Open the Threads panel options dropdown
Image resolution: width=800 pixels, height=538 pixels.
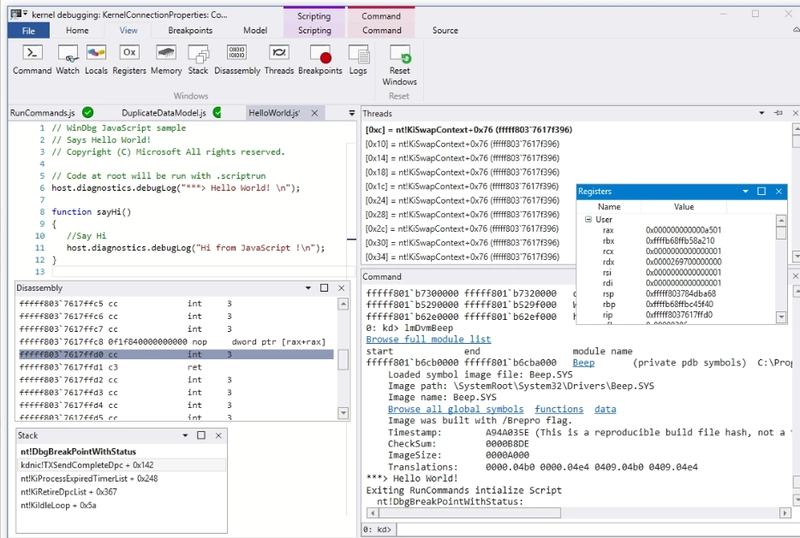pyautogui.click(x=762, y=113)
